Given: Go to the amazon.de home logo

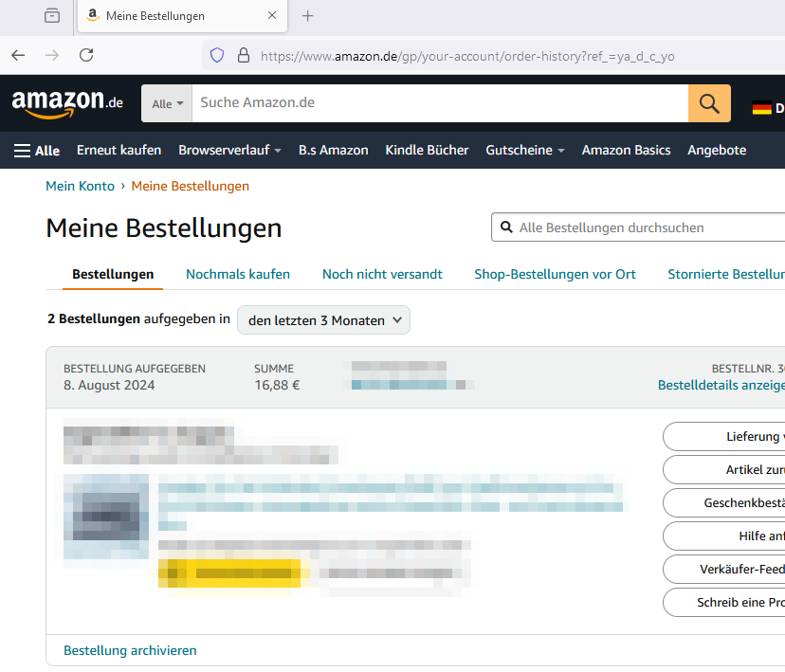Looking at the screenshot, I should click(67, 103).
